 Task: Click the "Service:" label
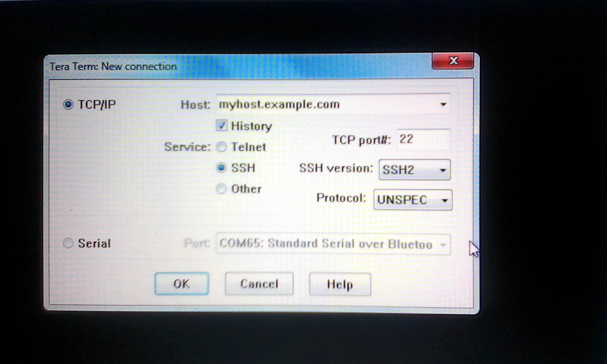click(x=187, y=147)
